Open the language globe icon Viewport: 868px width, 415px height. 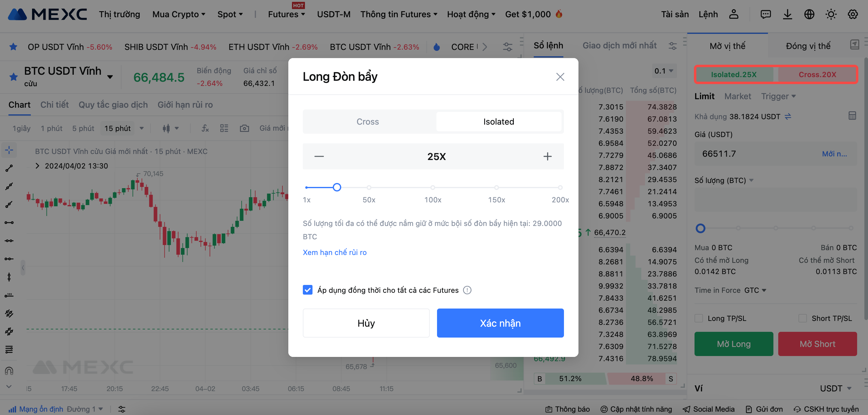click(809, 14)
